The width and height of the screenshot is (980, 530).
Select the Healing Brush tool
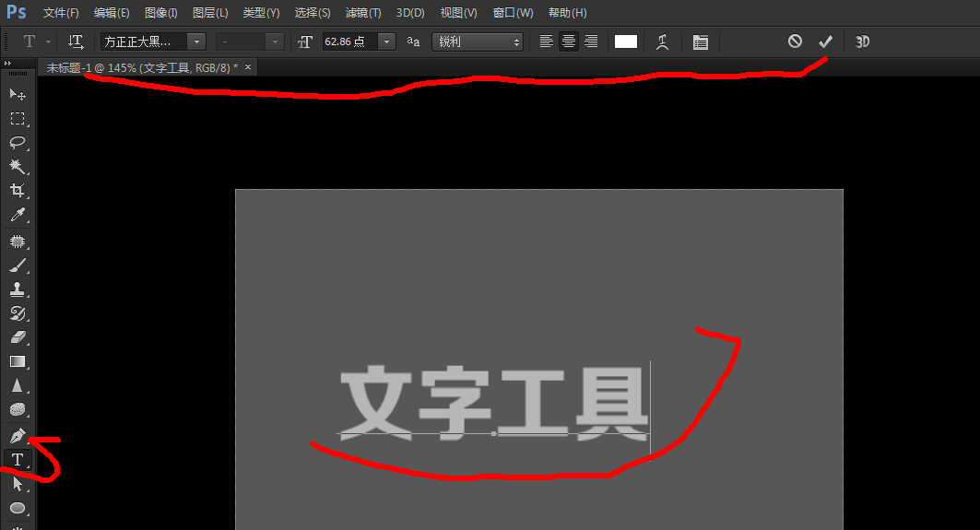tap(18, 241)
